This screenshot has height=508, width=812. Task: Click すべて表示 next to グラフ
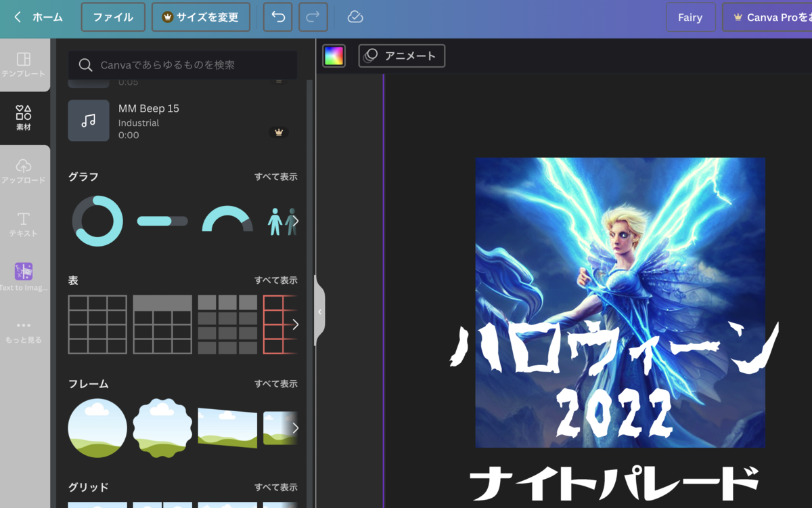(276, 176)
